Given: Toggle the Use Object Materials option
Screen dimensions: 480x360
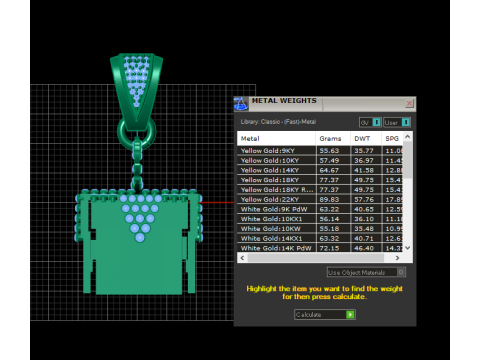Looking at the screenshot, I should (x=366, y=272).
